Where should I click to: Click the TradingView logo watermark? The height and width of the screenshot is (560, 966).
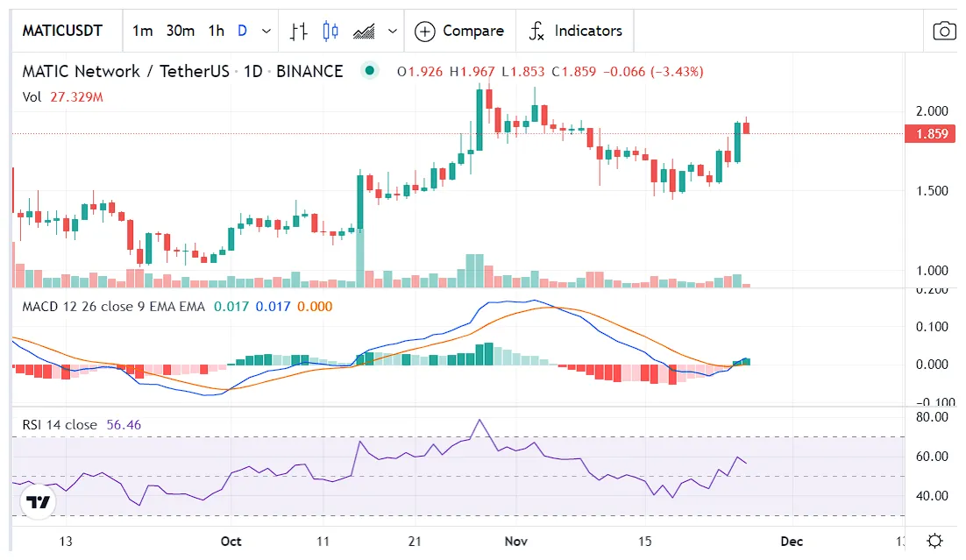(38, 502)
